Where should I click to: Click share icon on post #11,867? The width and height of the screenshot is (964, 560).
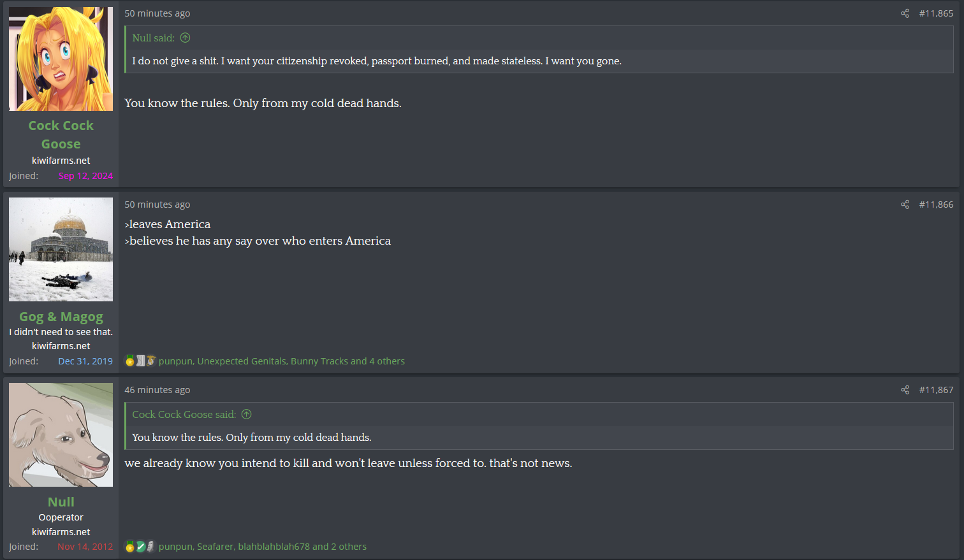905,390
